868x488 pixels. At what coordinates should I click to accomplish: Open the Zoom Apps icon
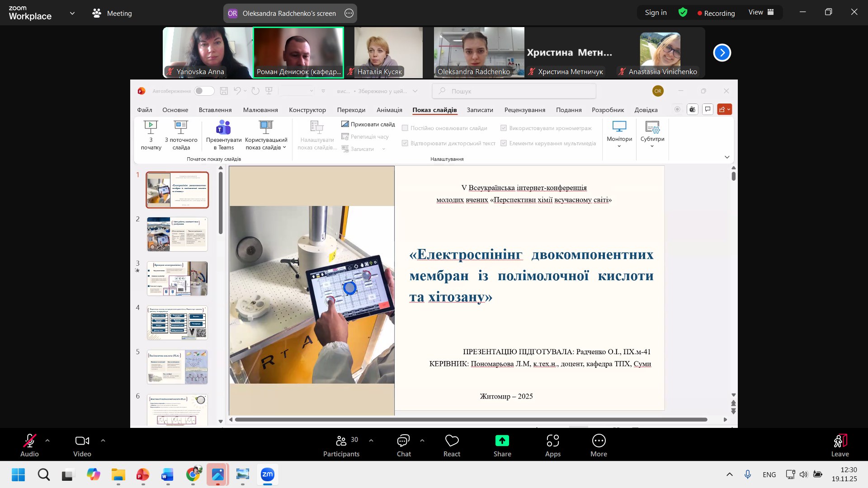[x=552, y=441]
